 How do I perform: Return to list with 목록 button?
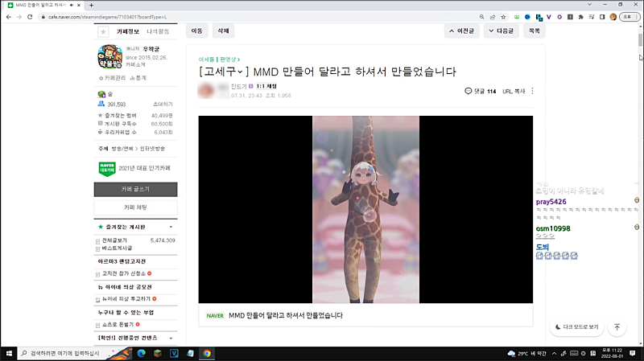coord(535,31)
